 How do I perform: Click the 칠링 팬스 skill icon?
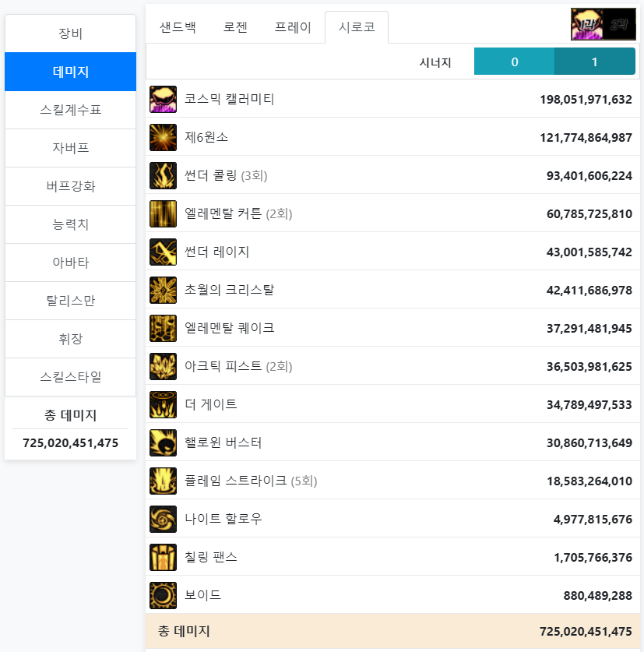tap(163, 557)
